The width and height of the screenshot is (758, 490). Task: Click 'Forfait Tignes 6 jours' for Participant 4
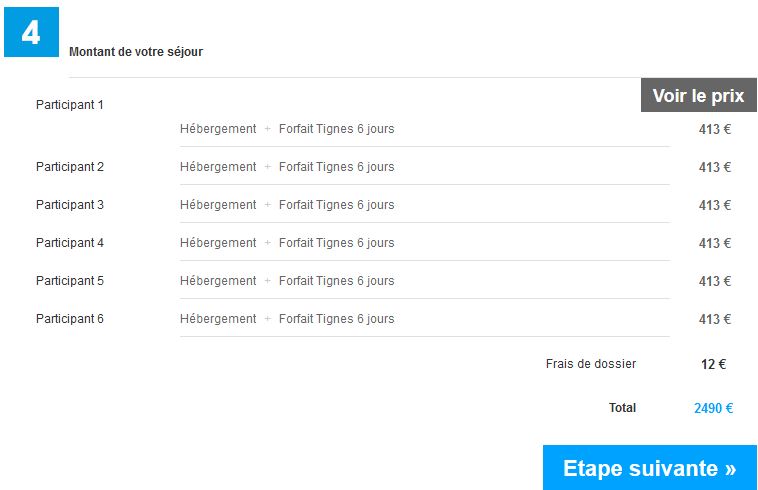pyautogui.click(x=336, y=243)
